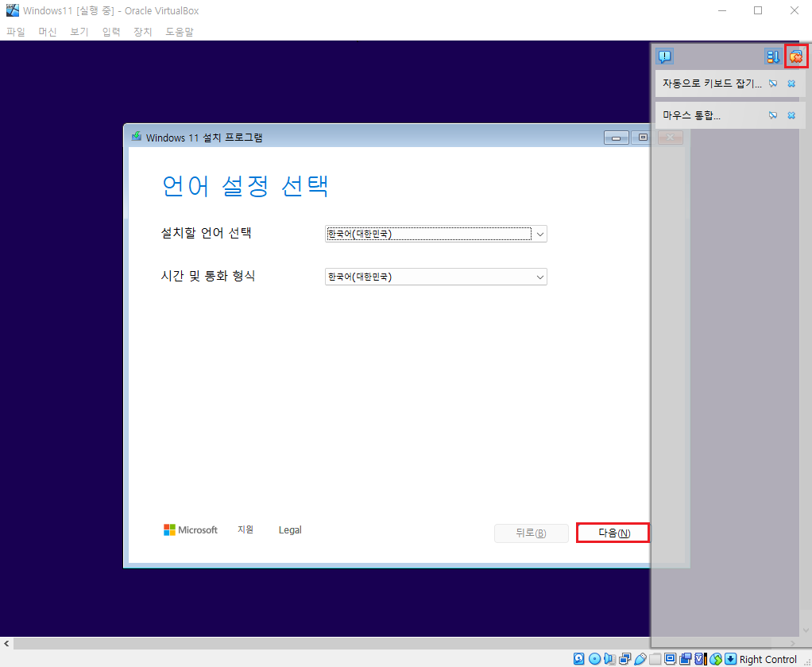Image resolution: width=812 pixels, height=667 pixels.
Task: Click the keyboard capture arrow status icon
Action: (x=731, y=659)
